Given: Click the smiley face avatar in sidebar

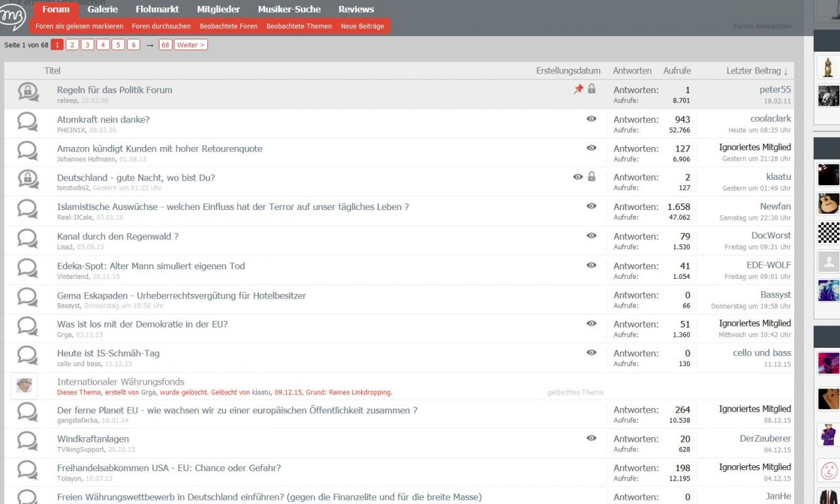Looking at the screenshot, I should (828, 470).
